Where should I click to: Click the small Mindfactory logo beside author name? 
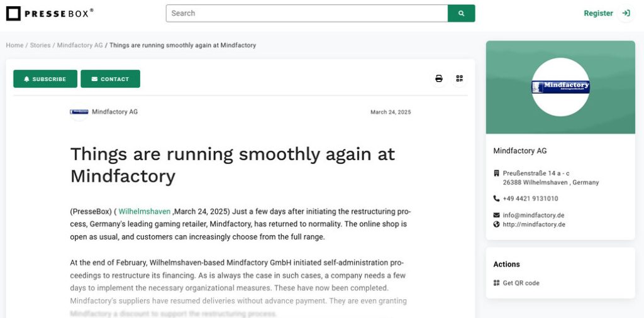click(x=79, y=112)
